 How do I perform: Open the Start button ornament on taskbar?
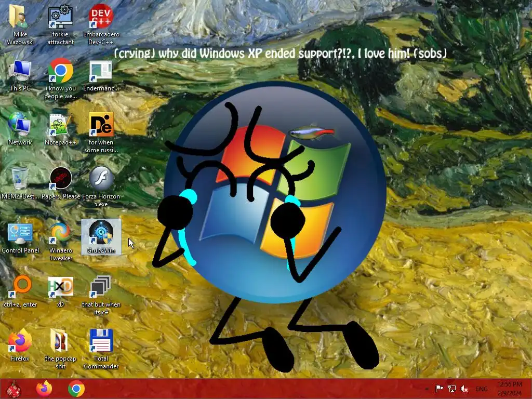[14, 389]
